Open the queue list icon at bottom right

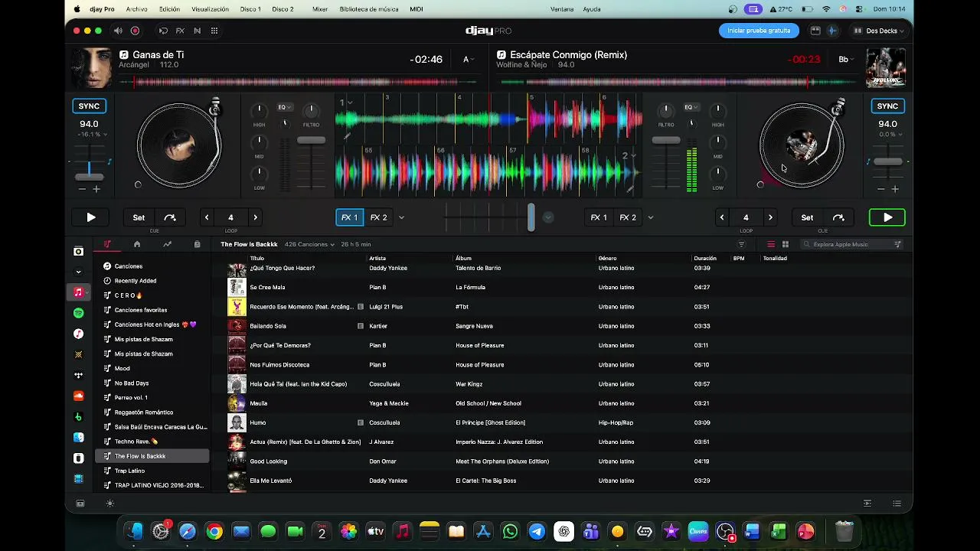897,504
